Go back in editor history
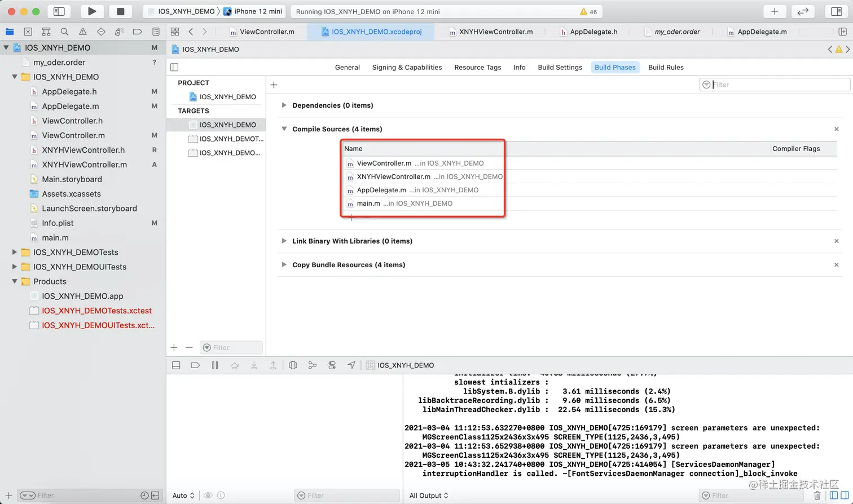The width and height of the screenshot is (853, 504). [x=191, y=32]
